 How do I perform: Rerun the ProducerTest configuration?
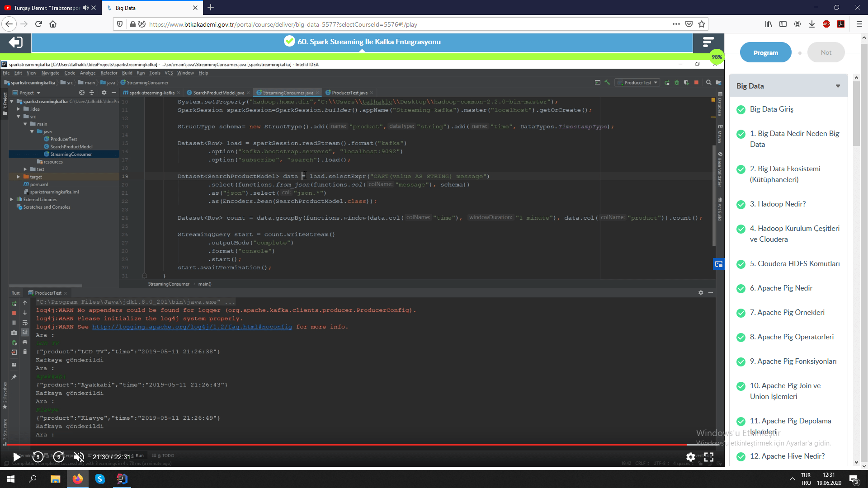pyautogui.click(x=667, y=82)
